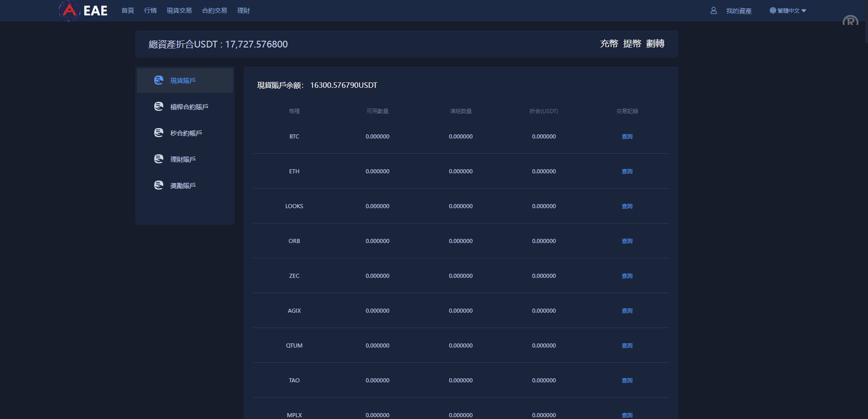Click the 提幣 withdraw button
The height and width of the screenshot is (419, 868).
(x=632, y=44)
